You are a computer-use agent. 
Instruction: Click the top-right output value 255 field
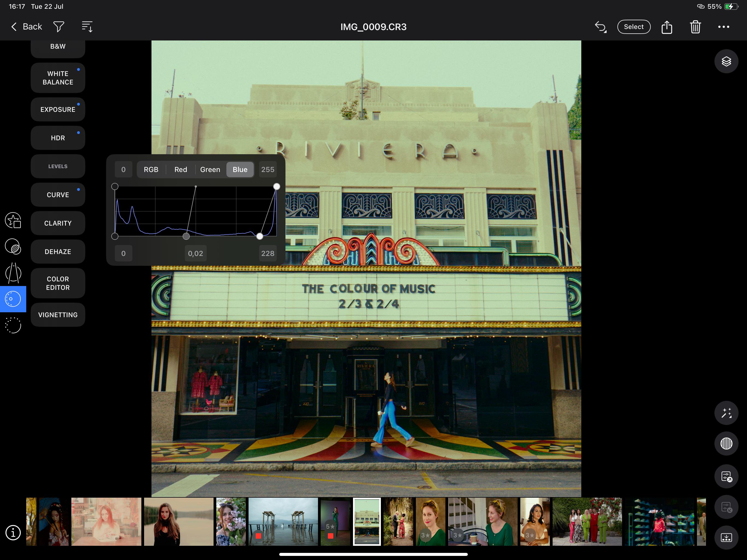pos(268,170)
